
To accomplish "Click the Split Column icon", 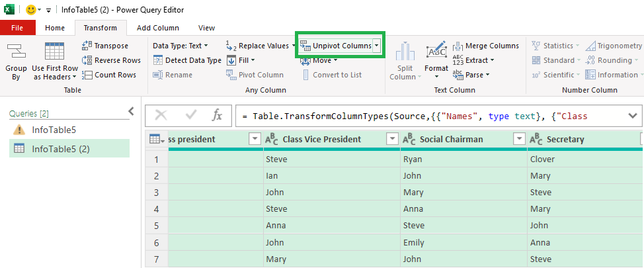I will point(405,52).
